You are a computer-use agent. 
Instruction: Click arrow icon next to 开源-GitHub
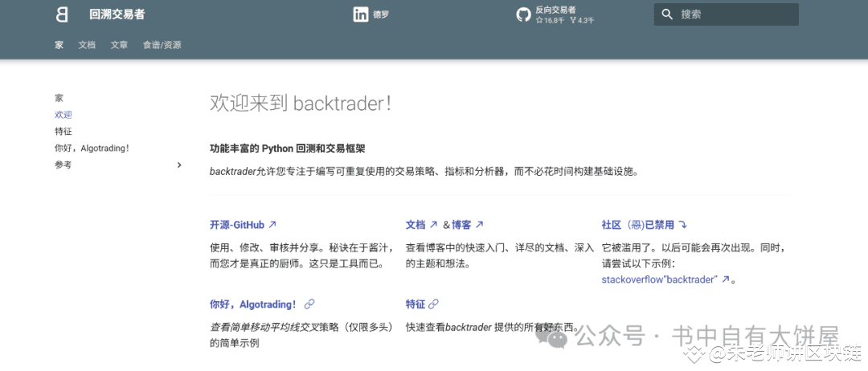coord(272,225)
